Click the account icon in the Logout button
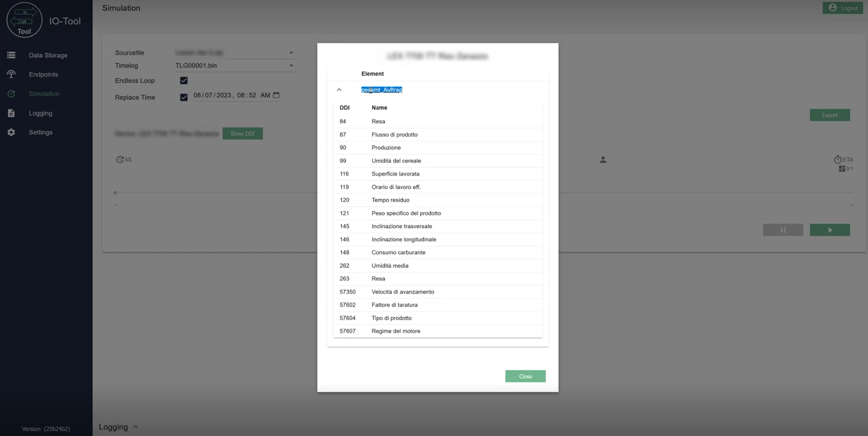This screenshot has height=436, width=868. point(832,8)
